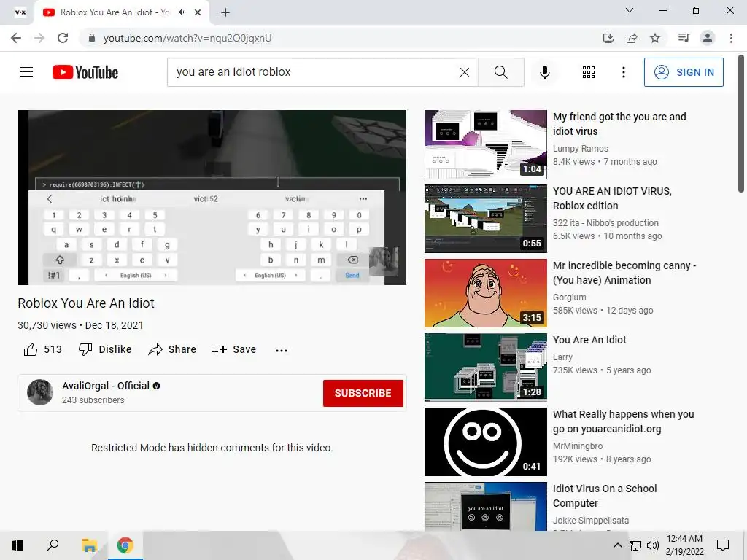Screen dimensions: 747x560
Task: Close the Roblox You Are An Idiot tab
Action: tap(198, 12)
